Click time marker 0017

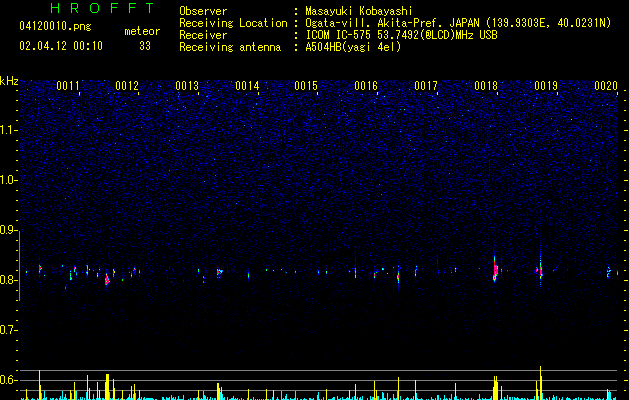[x=426, y=86]
